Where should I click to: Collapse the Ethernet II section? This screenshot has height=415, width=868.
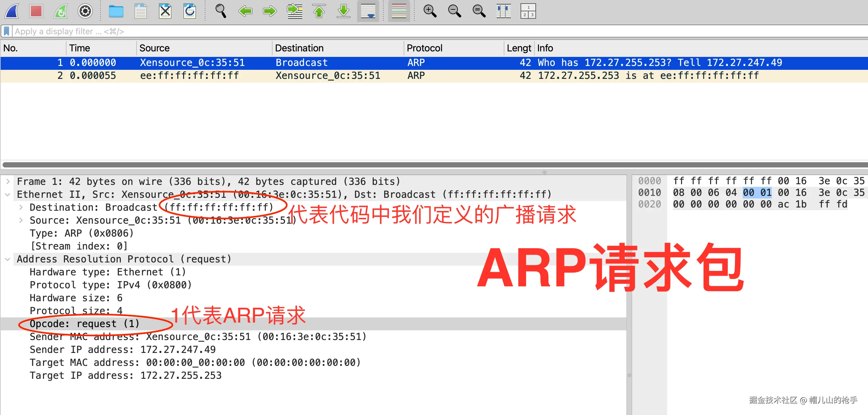point(8,195)
